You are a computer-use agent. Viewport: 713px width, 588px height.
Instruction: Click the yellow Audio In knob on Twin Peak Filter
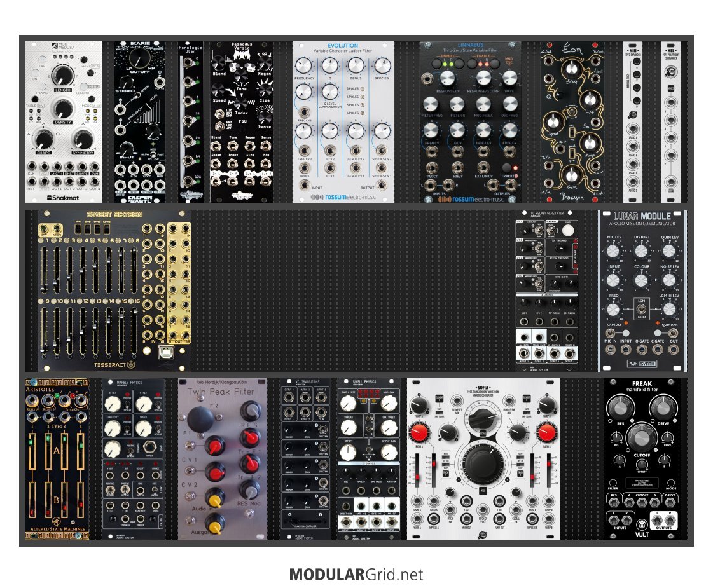214,496
